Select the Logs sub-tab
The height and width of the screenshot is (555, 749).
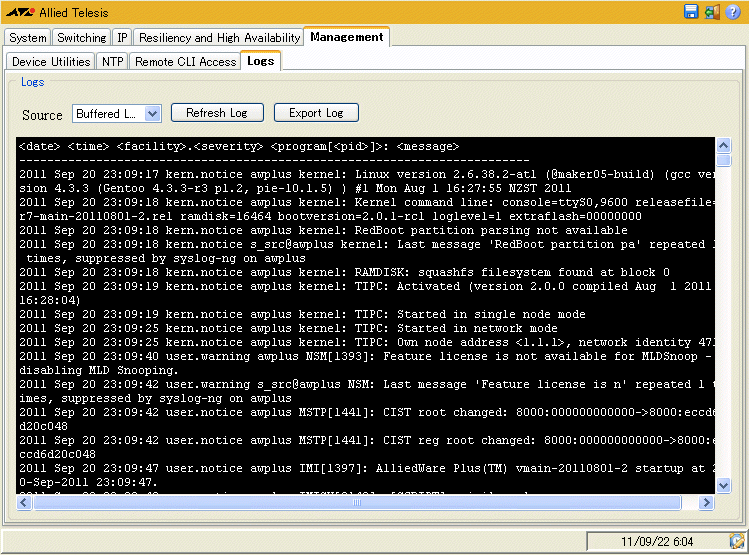(x=260, y=61)
